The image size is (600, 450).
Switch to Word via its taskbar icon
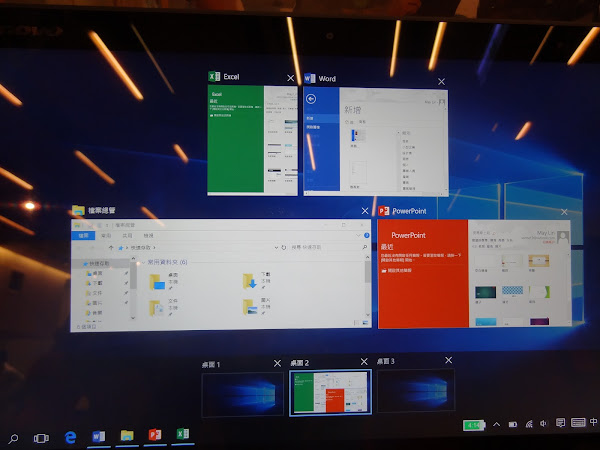pyautogui.click(x=98, y=436)
